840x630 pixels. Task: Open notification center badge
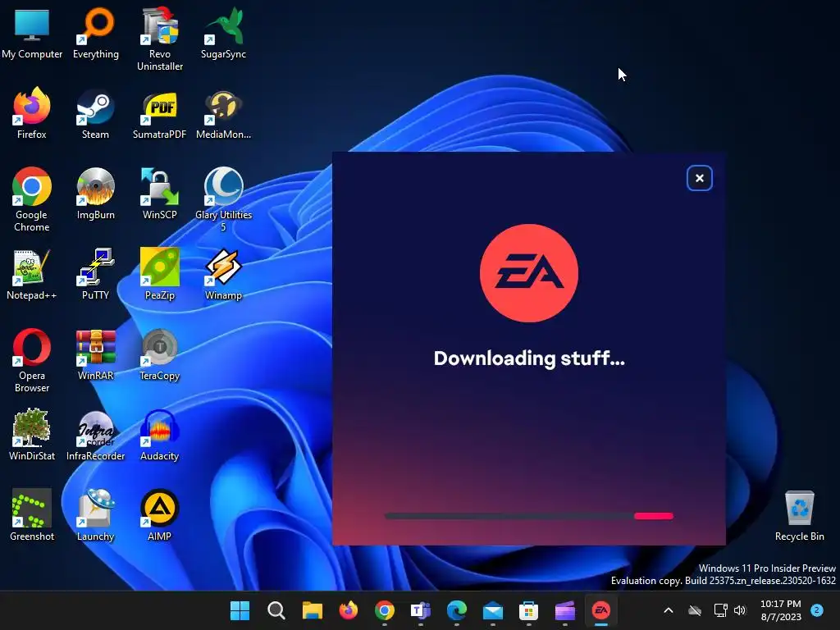817,609
